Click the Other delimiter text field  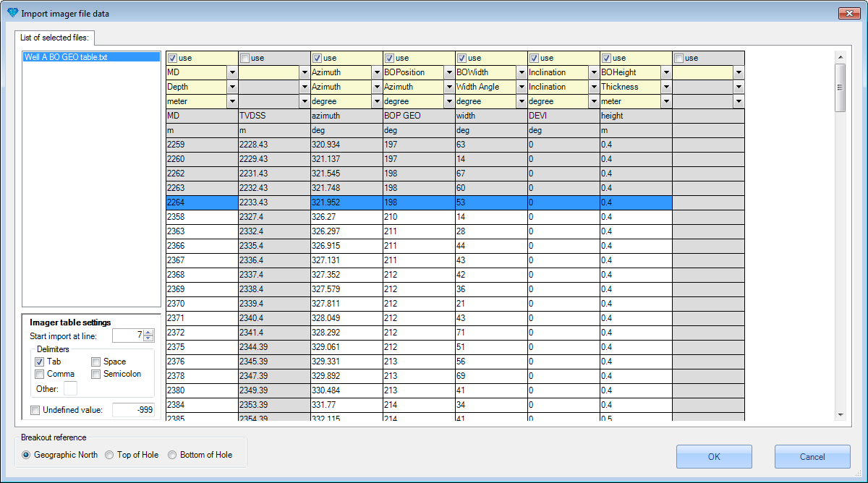point(70,389)
